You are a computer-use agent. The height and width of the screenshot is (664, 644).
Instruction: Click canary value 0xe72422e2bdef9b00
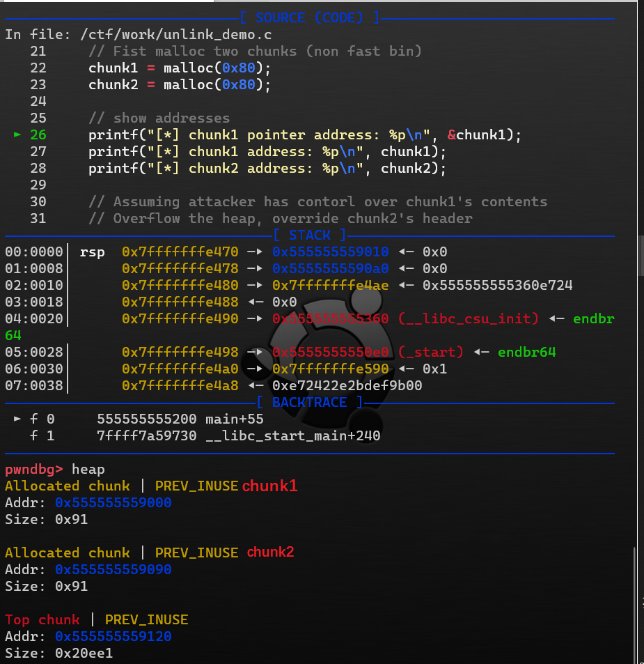(x=347, y=386)
